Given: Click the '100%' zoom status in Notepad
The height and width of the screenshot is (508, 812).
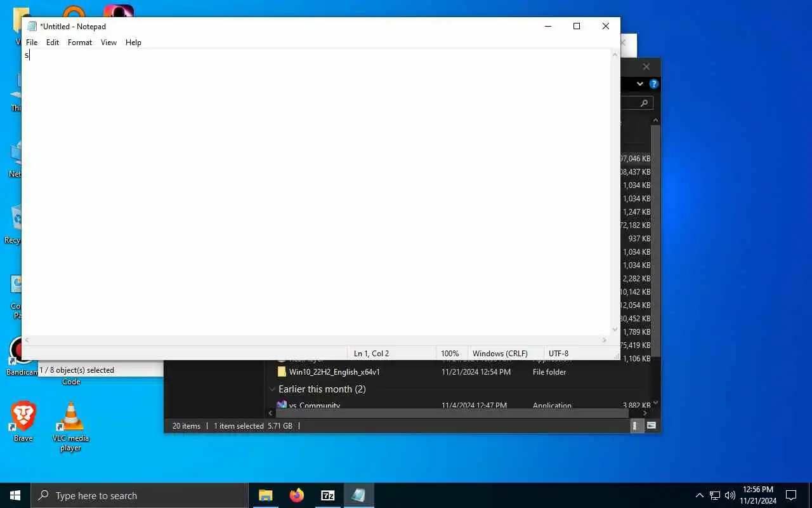Looking at the screenshot, I should 450,353.
